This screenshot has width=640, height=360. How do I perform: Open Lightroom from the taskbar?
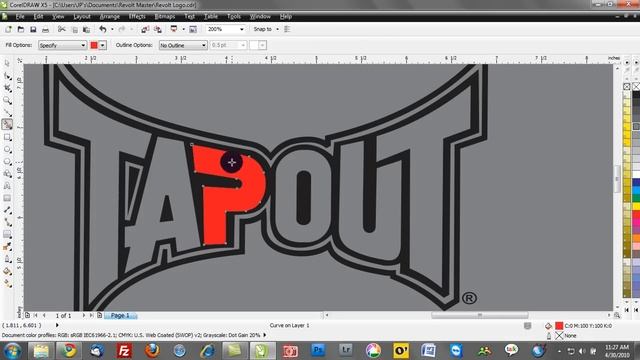pyautogui.click(x=345, y=351)
